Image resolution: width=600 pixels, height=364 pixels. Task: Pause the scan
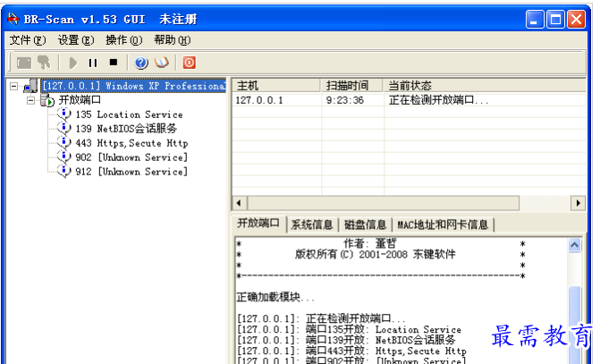(93, 63)
